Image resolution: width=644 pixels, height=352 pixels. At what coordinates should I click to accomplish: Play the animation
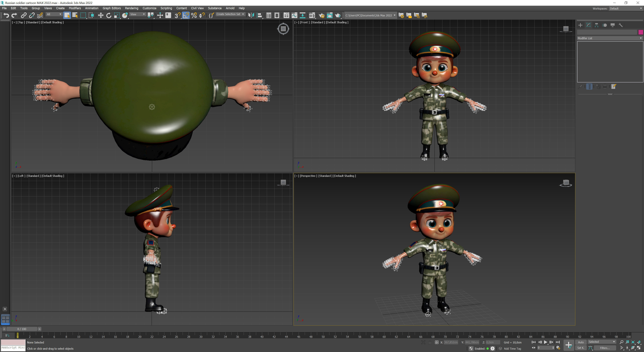[x=546, y=342]
